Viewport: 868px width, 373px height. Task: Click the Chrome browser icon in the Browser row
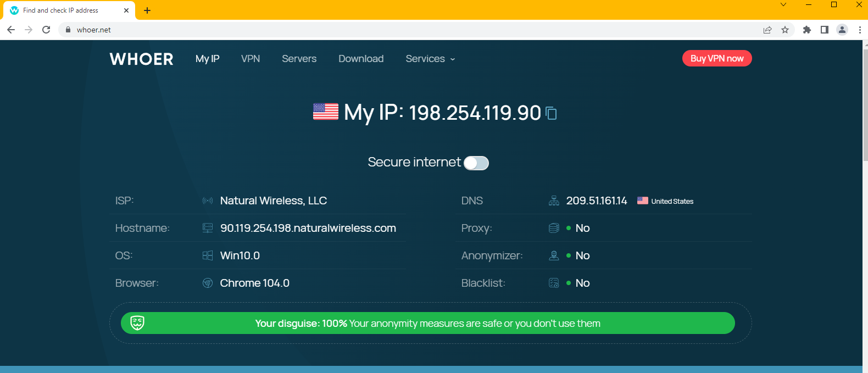point(208,283)
